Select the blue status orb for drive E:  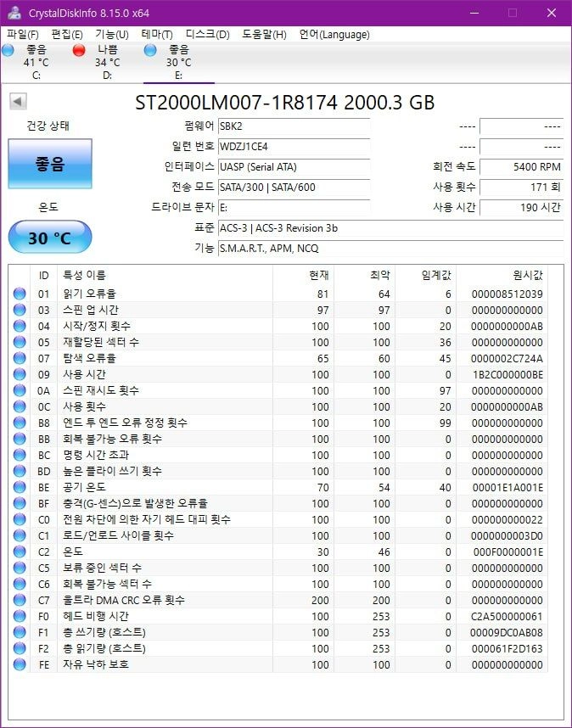pos(150,50)
